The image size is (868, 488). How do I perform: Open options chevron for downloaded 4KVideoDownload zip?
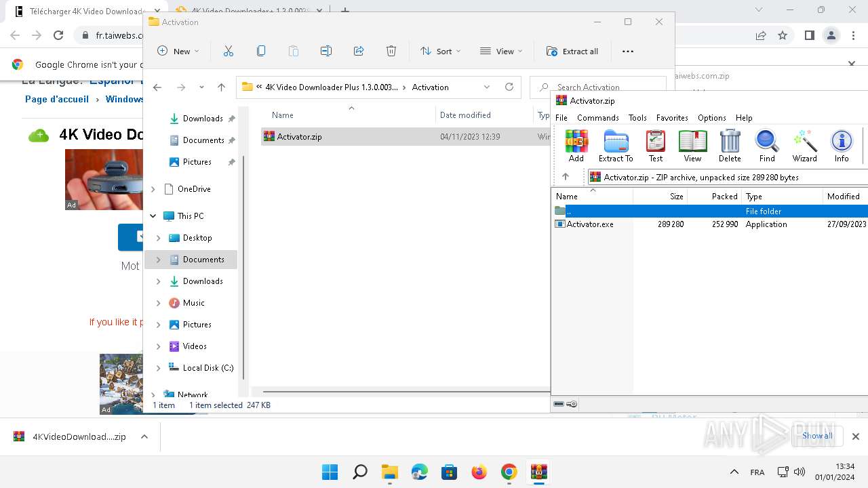[x=144, y=437]
